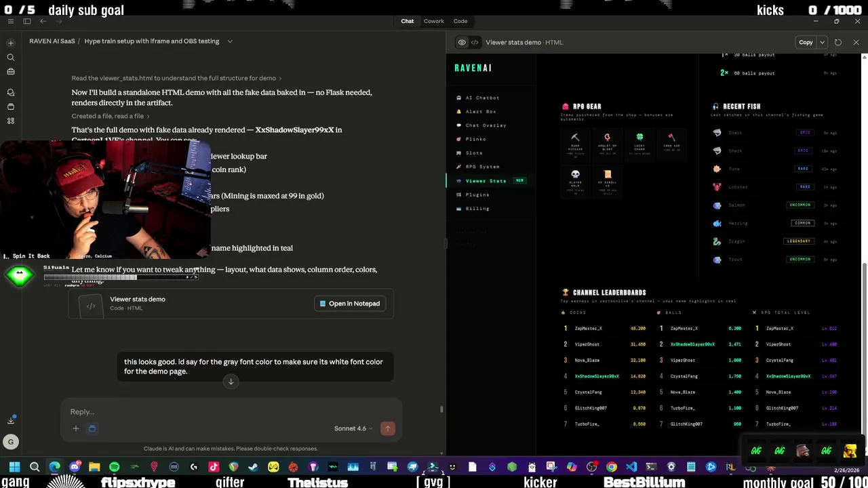Click CrystalFang in RPG Total Level leaderboard
This screenshot has height=488, width=868.
[x=780, y=361]
